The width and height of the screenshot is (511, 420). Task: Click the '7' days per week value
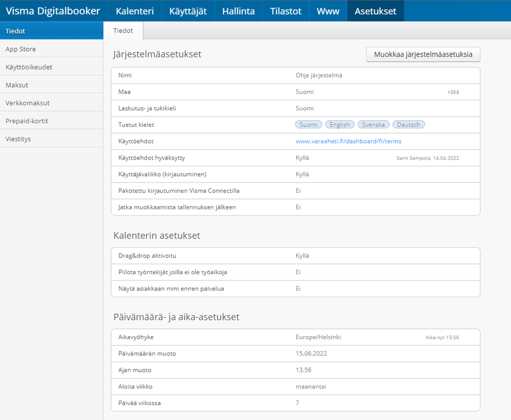point(297,403)
